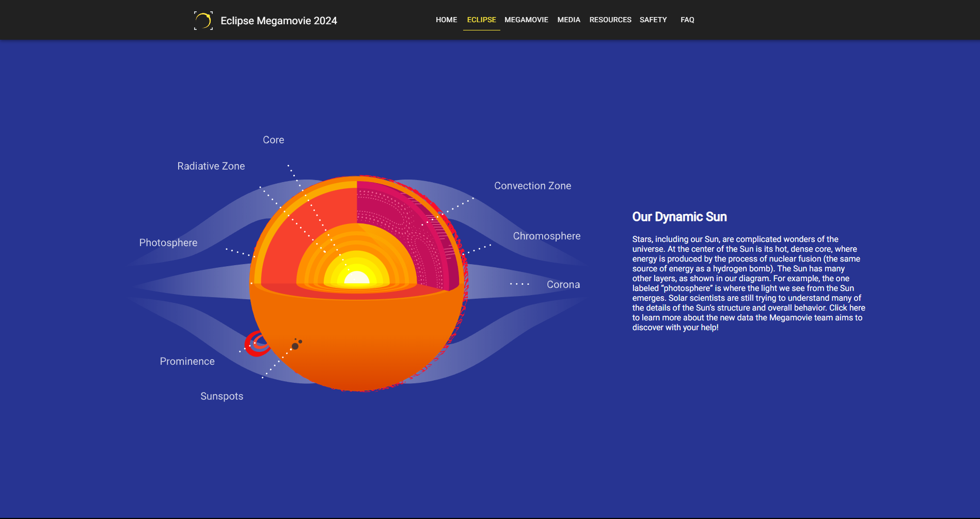Select the Chromosphere label
Screen dimensions: 980x519
(546, 236)
